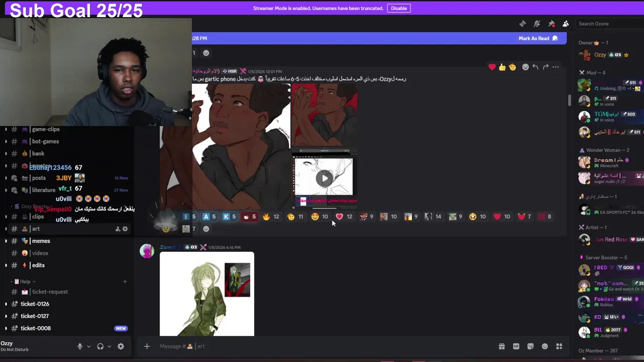The image size is (644, 362).
Task: Click add reaction smiley below reactions row
Action: coord(206,229)
